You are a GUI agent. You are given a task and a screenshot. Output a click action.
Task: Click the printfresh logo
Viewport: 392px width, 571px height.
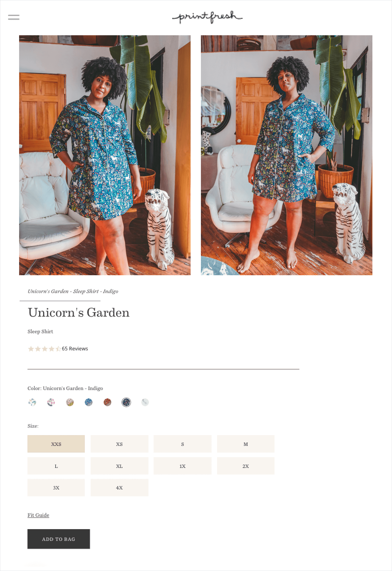pyautogui.click(x=207, y=17)
